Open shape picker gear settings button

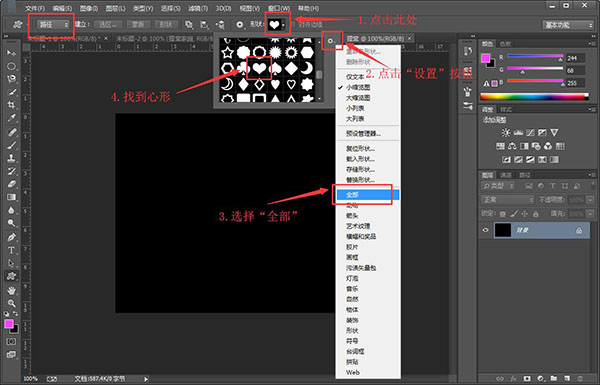[331, 41]
